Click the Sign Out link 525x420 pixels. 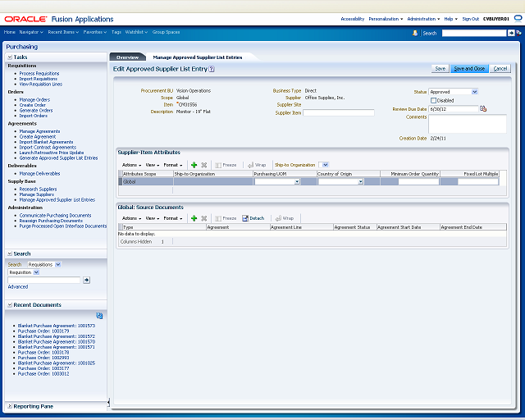click(470, 19)
